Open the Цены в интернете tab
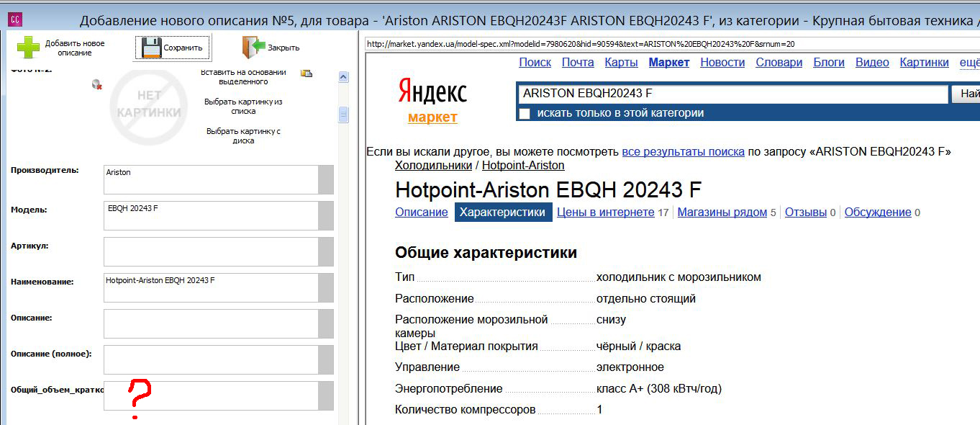Screen dimensions: 980x425 (606, 212)
